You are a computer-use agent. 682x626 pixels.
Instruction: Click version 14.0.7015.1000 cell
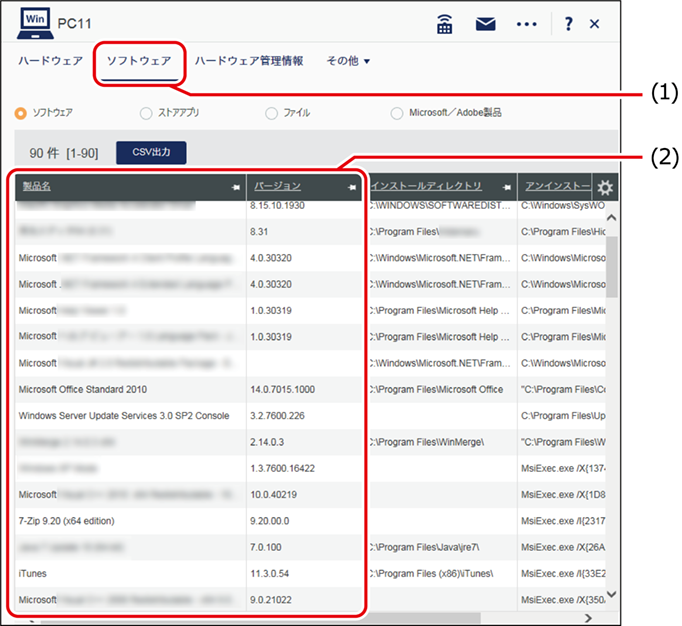(x=304, y=389)
